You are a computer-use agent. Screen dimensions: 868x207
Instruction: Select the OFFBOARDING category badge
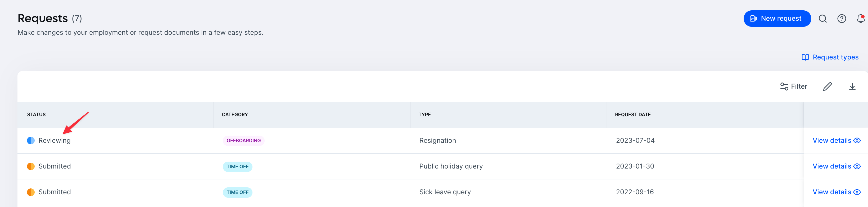click(243, 140)
